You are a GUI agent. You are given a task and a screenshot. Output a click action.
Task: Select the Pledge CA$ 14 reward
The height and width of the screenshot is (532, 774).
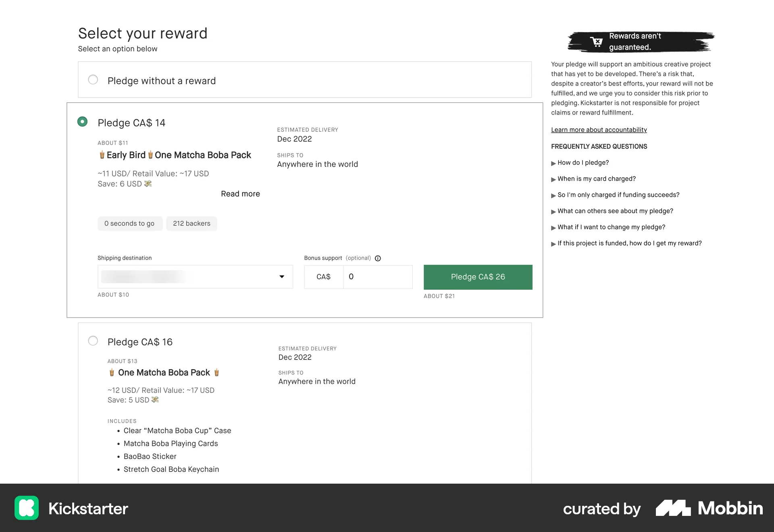point(83,121)
